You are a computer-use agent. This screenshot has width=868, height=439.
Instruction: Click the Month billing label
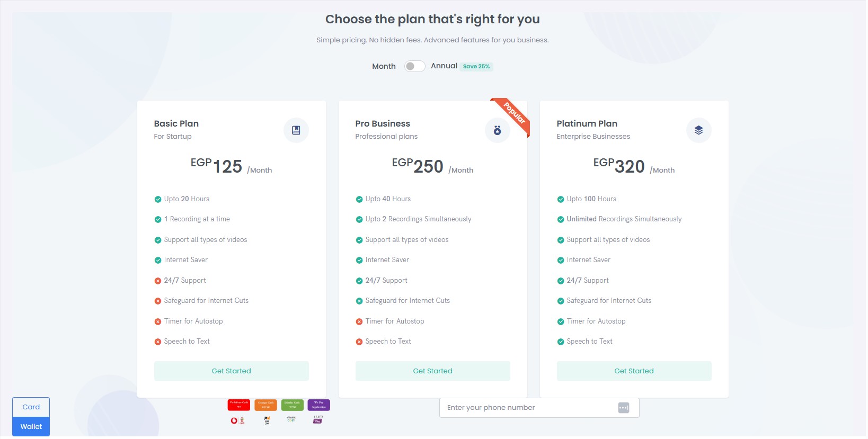click(384, 66)
